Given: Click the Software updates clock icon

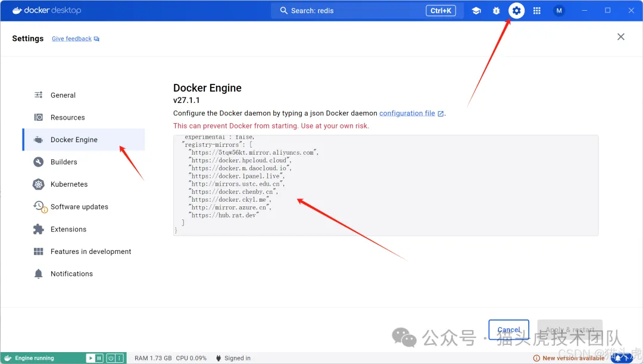Looking at the screenshot, I should (x=40, y=207).
